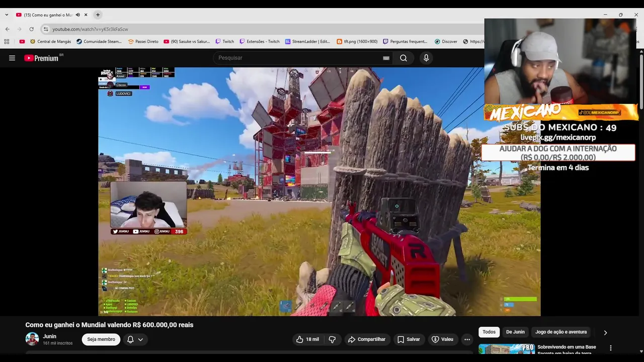The width and height of the screenshot is (644, 362).
Task: Open Central de Mangás bookmark
Action: 50,42
